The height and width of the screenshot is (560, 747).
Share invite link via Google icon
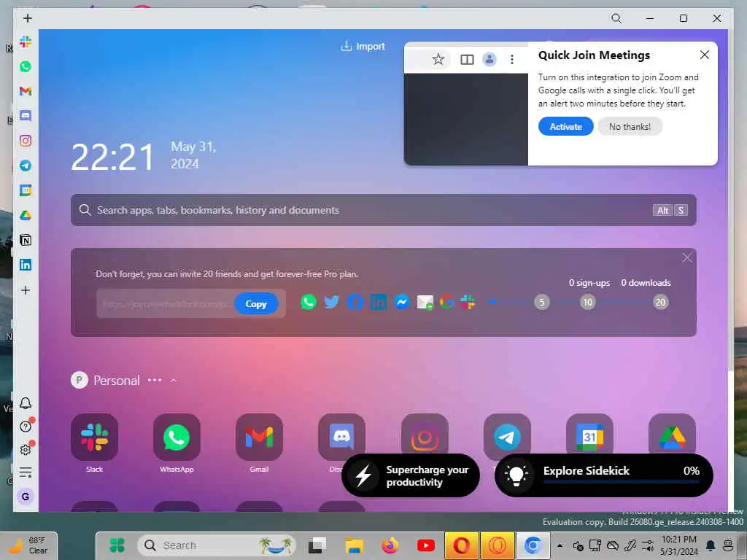click(x=447, y=302)
